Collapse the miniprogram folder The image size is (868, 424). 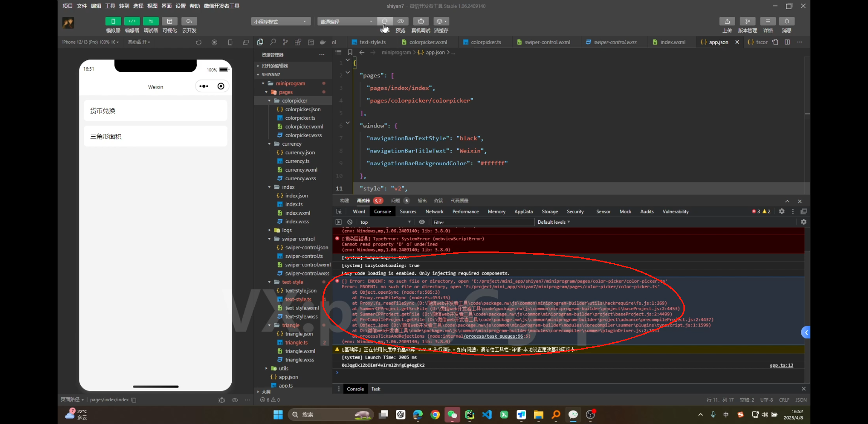(x=291, y=84)
